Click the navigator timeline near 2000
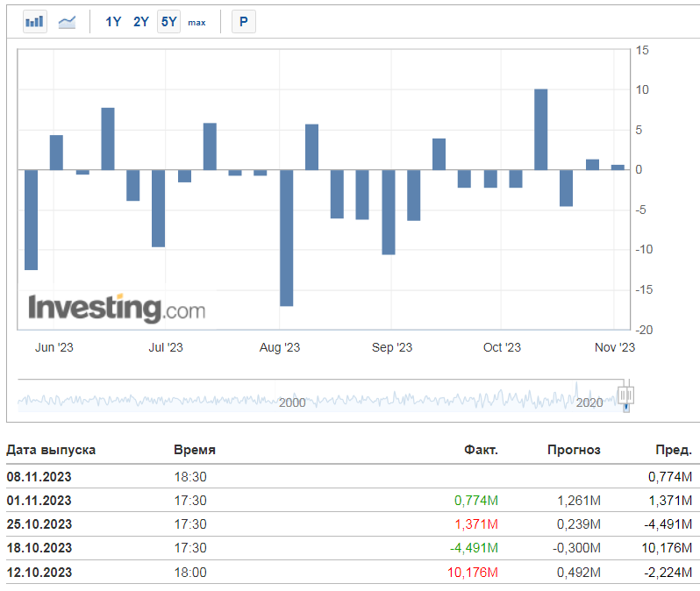This screenshot has width=700, height=591. coord(292,401)
